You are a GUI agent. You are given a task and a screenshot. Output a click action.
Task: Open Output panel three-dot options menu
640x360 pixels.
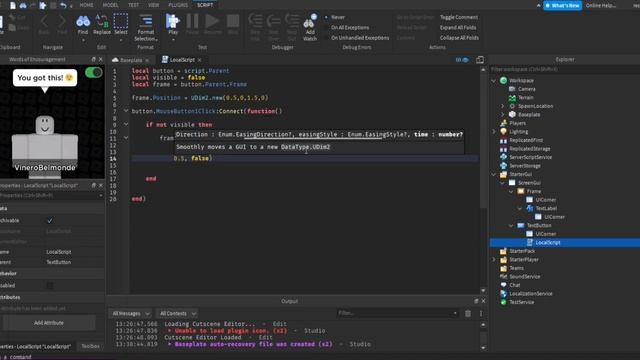[481, 313]
